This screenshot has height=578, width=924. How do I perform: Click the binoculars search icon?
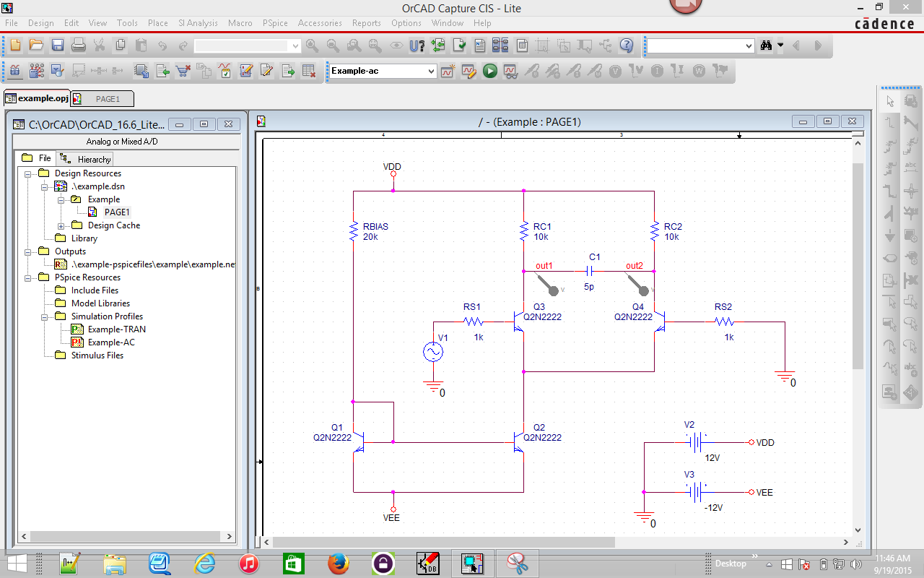coord(767,46)
